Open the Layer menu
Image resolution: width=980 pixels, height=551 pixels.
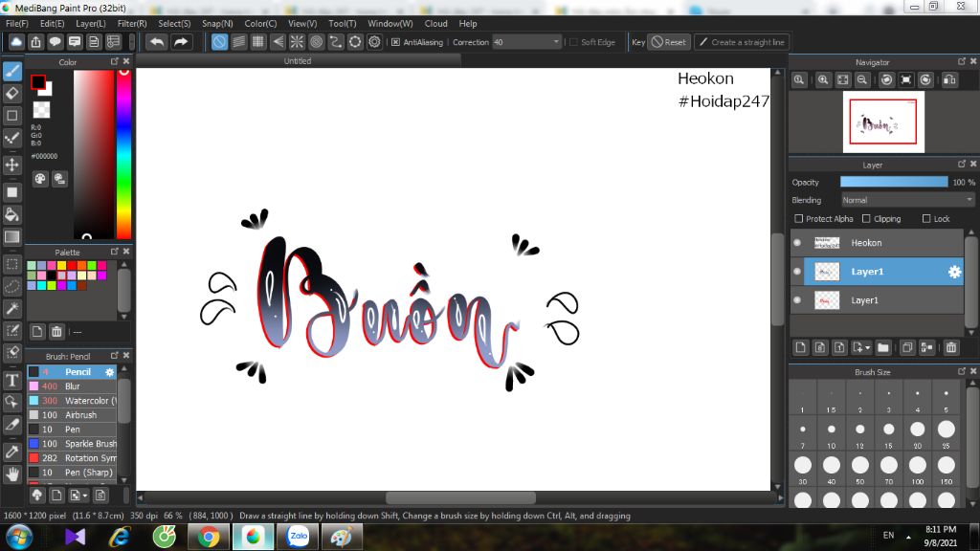[91, 24]
